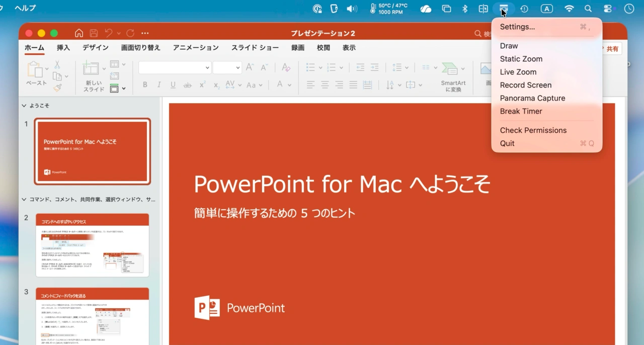Paste using the ペースト clipboard icon
This screenshot has height=345, width=644.
[x=35, y=70]
